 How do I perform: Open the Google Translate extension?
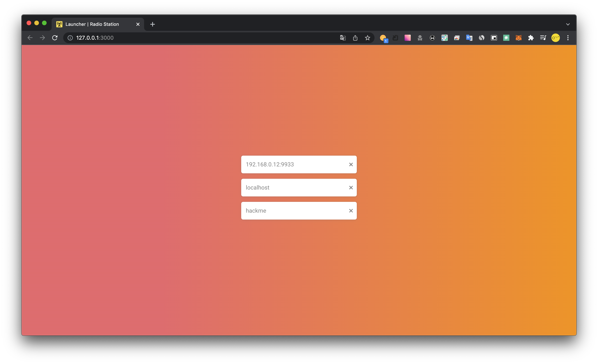pyautogui.click(x=469, y=38)
